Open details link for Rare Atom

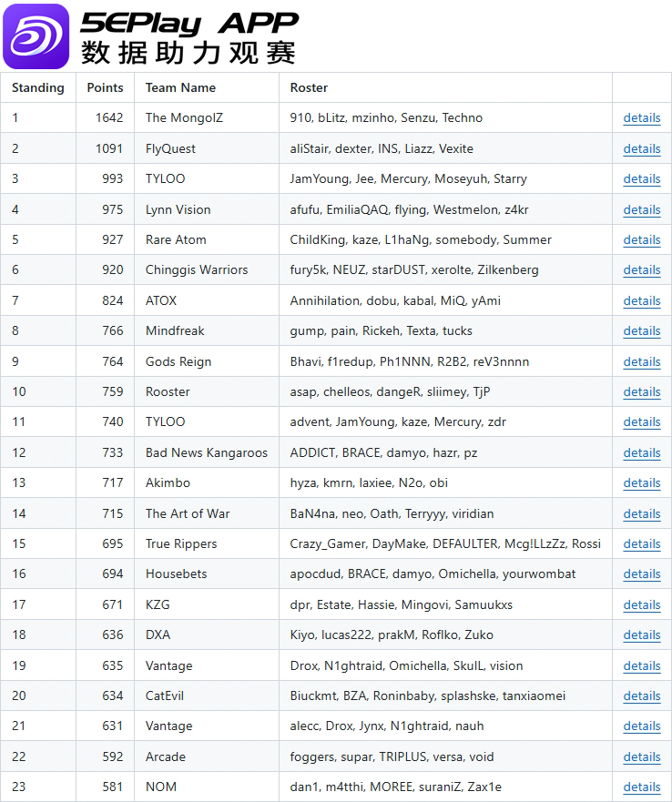(642, 240)
